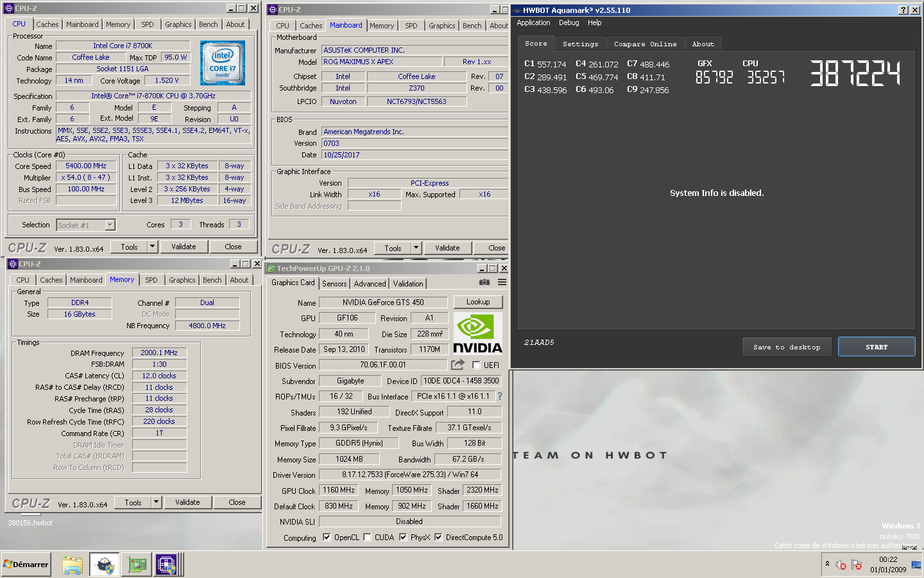The width and height of the screenshot is (924, 578).
Task: Click the Lookup button in GPU-Z
Action: [478, 302]
